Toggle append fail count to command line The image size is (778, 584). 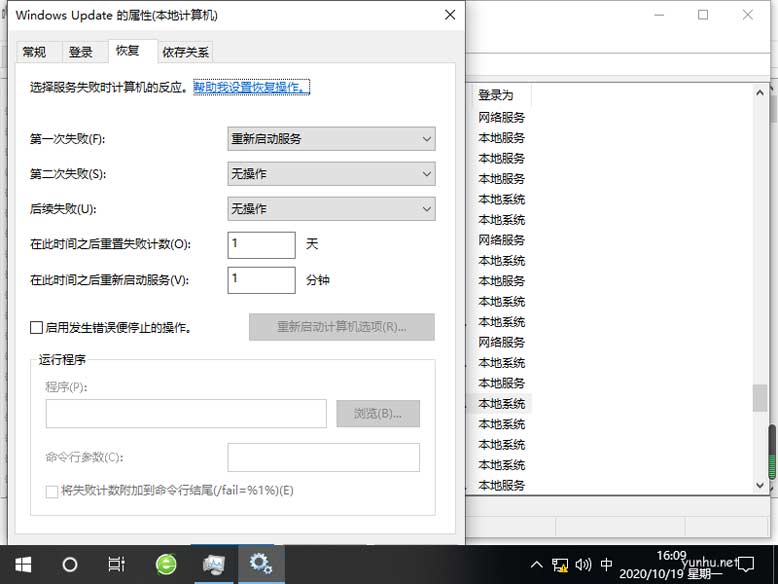(x=52, y=491)
